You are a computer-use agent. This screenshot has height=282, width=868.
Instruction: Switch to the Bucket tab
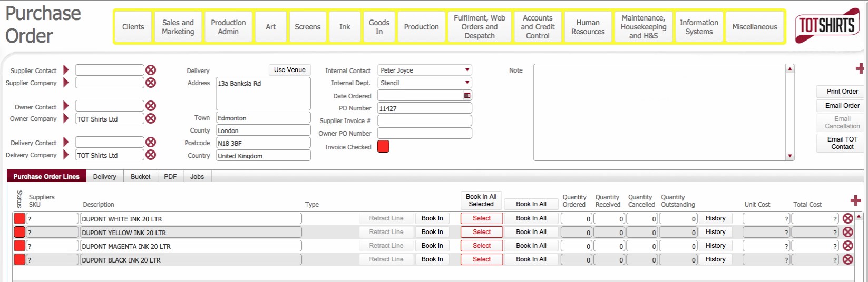coord(140,176)
